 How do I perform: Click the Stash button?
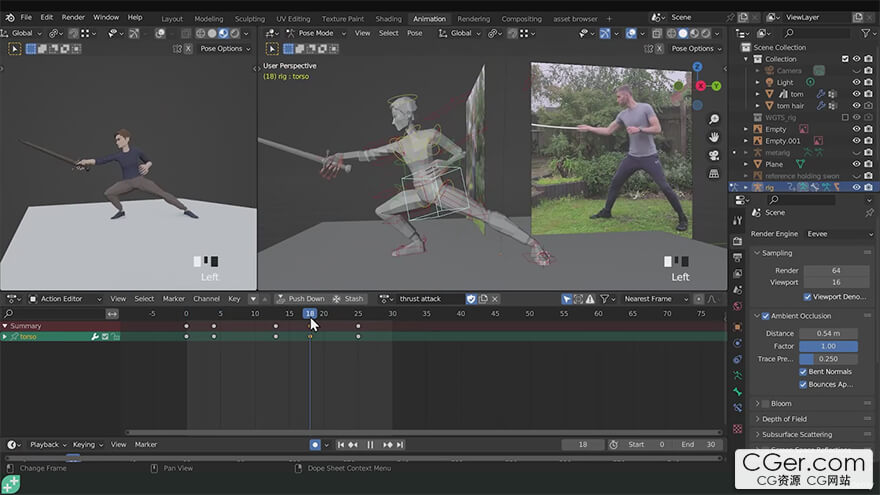click(348, 298)
